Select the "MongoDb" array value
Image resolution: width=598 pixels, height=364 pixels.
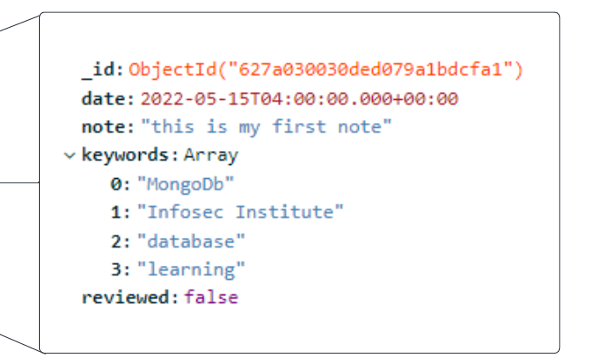point(185,183)
